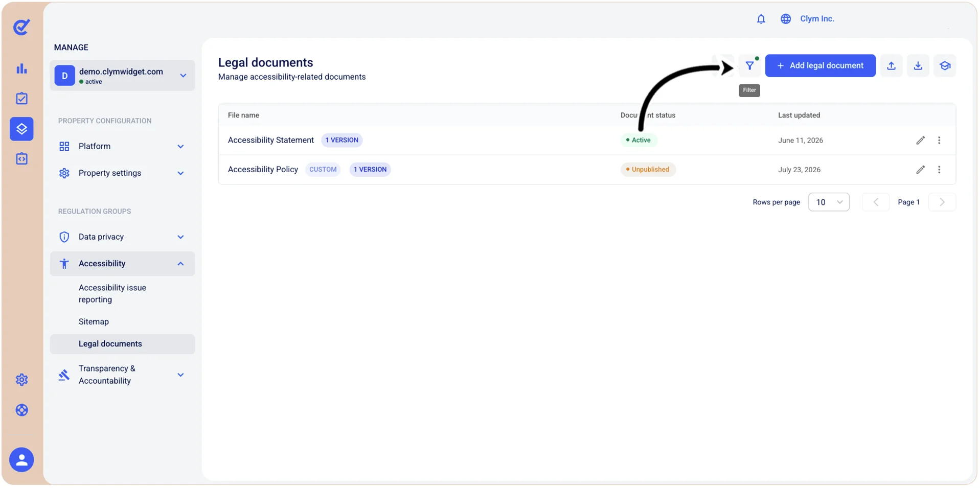This screenshot has height=488, width=980.
Task: Edit Accessibility Statement with pencil icon
Action: (920, 140)
